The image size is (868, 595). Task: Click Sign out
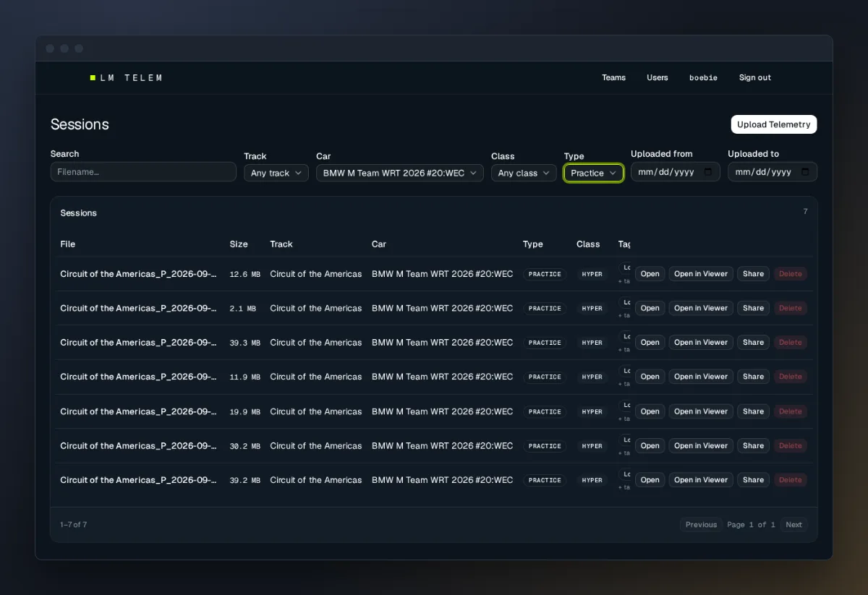tap(755, 77)
